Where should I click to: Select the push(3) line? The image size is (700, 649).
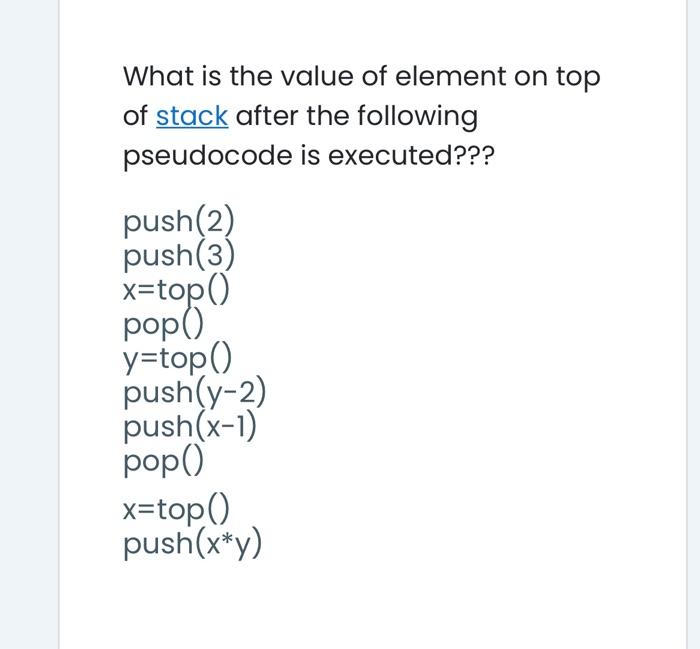point(179,256)
